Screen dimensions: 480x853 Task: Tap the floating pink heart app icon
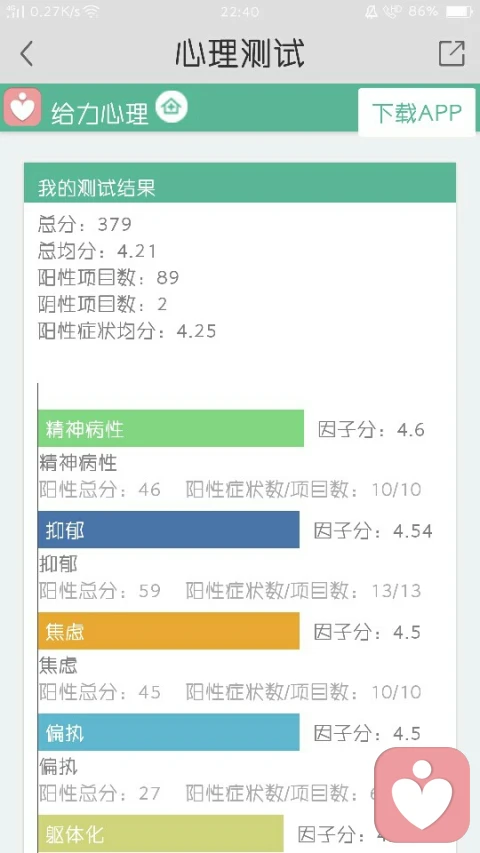point(422,795)
